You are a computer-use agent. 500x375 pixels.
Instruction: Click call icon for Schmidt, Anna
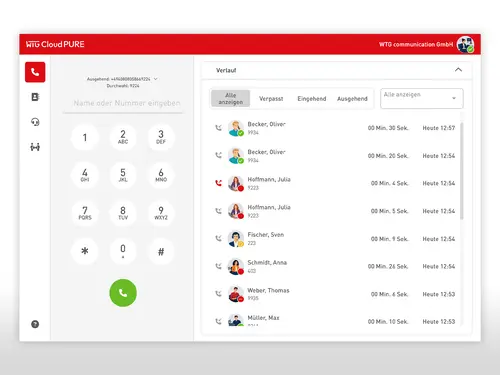218,266
